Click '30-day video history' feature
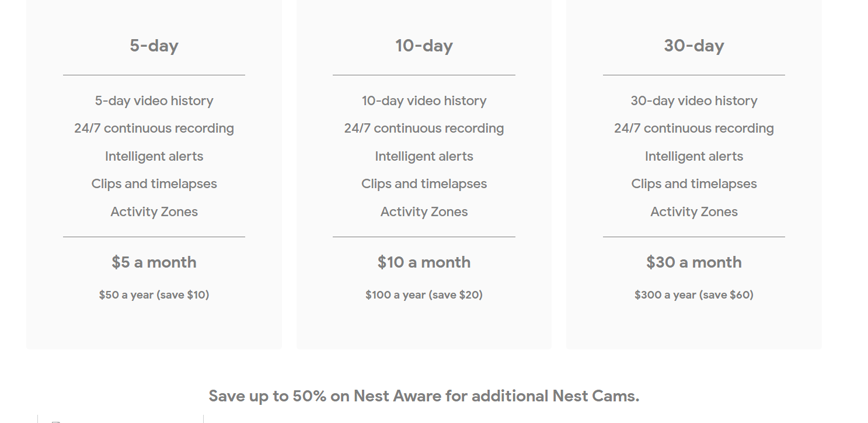This screenshot has height=423, width=868. [x=694, y=101]
